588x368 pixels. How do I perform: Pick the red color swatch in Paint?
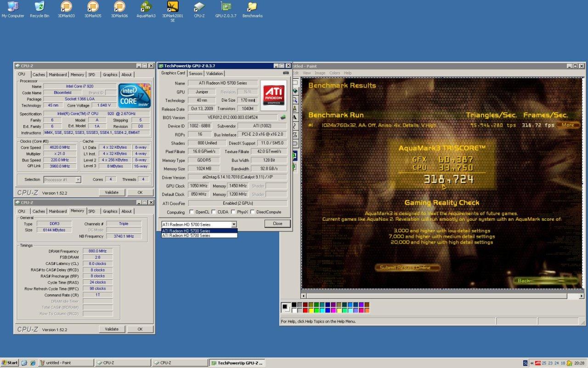coord(305,310)
